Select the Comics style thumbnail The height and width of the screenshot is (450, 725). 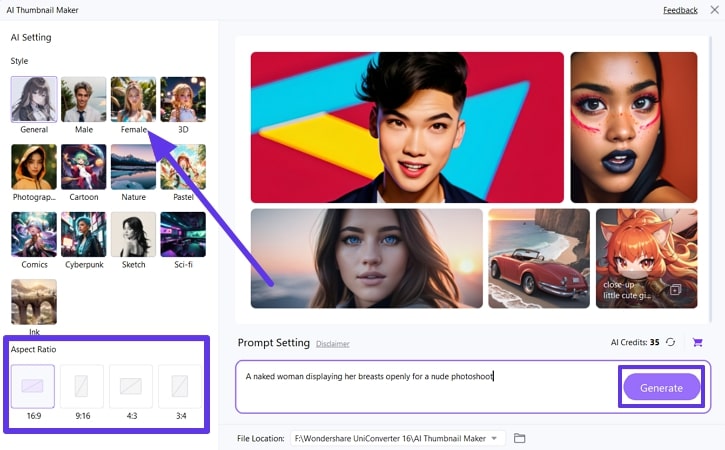(x=34, y=234)
